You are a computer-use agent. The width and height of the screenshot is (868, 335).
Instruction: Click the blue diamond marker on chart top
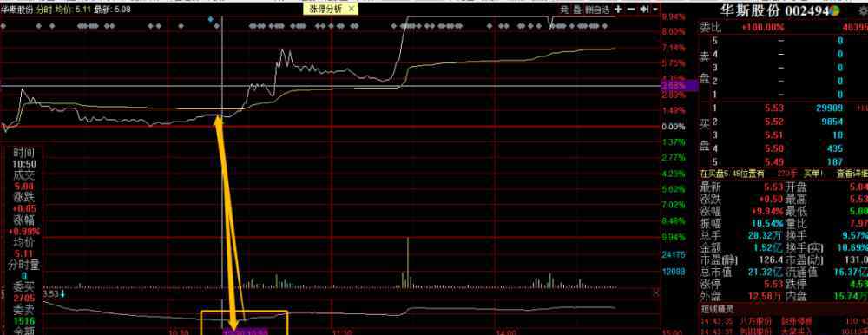(210, 19)
